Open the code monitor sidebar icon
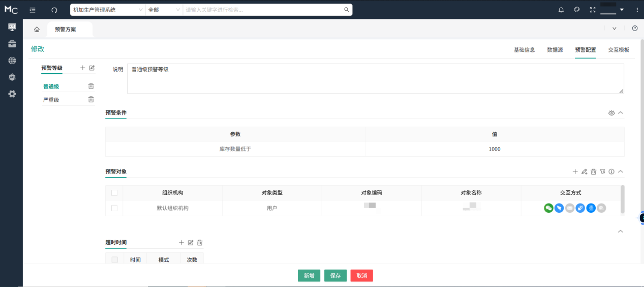Image resolution: width=644 pixels, height=287 pixels. pyautogui.click(x=12, y=27)
